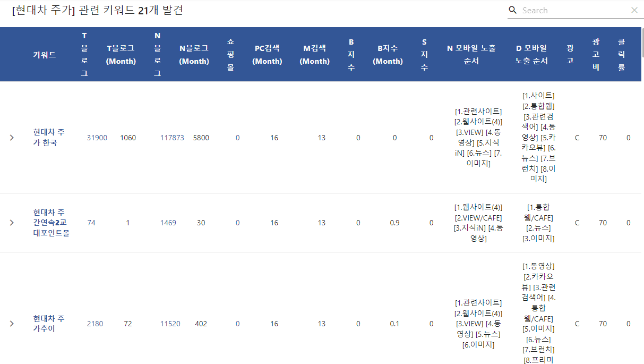This screenshot has width=644, height=364.
Task: Select keyword 현대차 주간연속2교대포인트몰
Action: (51, 223)
